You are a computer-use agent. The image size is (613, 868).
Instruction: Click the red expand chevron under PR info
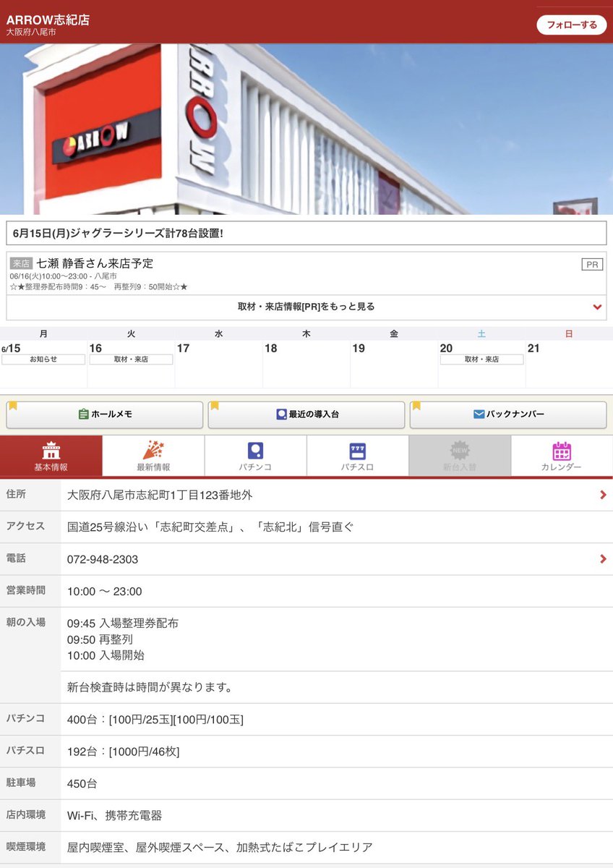click(597, 307)
